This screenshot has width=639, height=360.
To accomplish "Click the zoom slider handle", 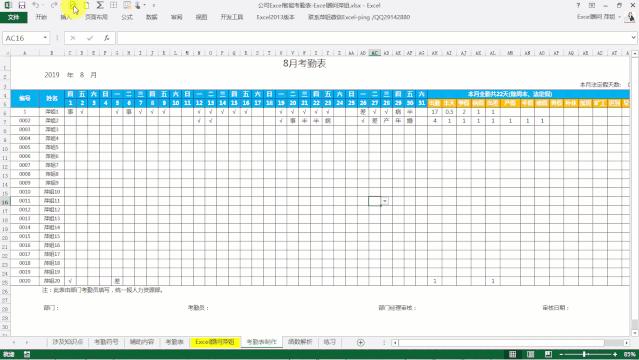I will (x=585, y=354).
